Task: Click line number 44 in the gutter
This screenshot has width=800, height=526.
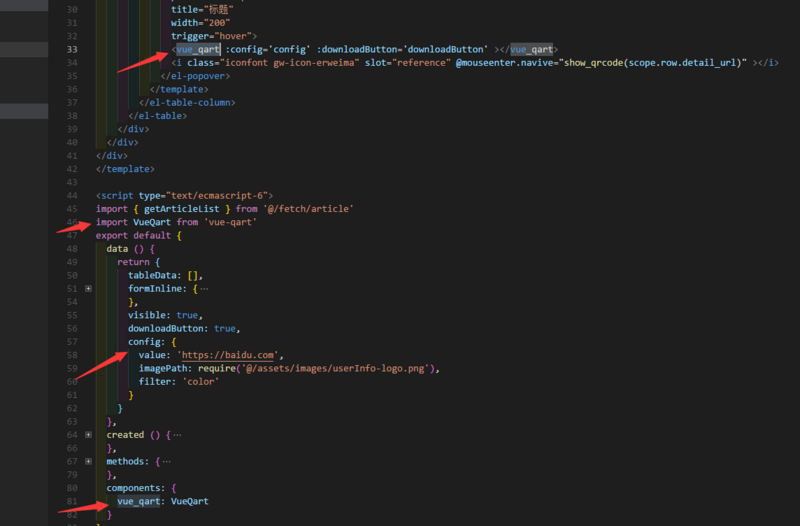Action: 72,195
